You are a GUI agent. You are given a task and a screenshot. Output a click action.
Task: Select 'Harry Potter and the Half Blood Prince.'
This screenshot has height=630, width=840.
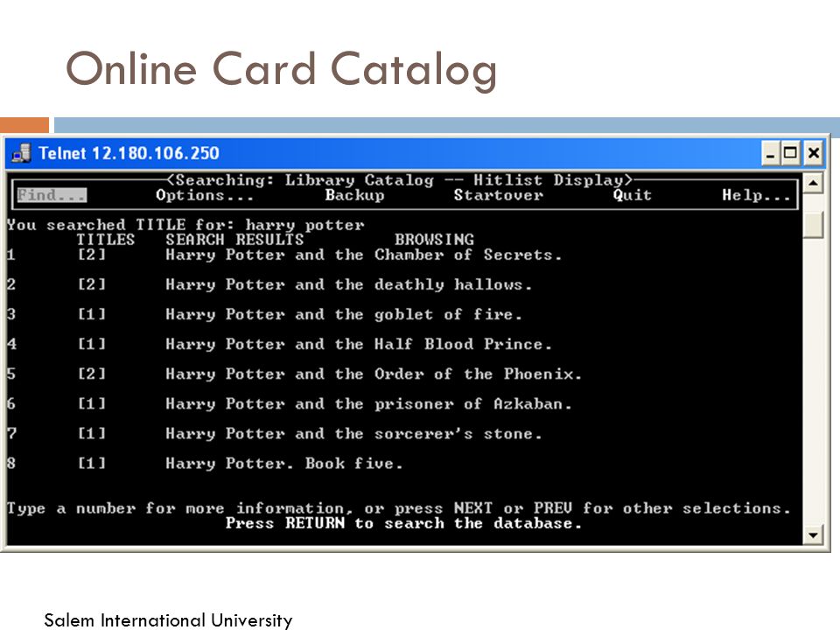(359, 345)
